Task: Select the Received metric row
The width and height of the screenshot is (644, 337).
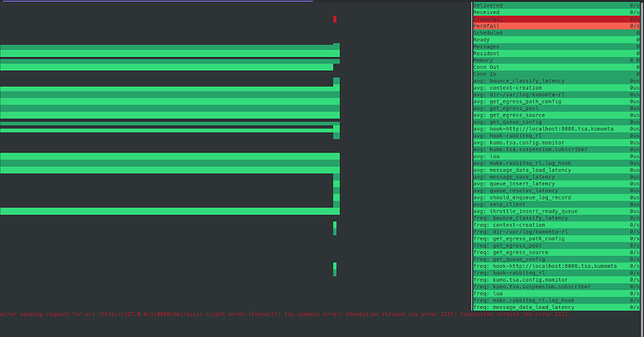Action: [556, 12]
